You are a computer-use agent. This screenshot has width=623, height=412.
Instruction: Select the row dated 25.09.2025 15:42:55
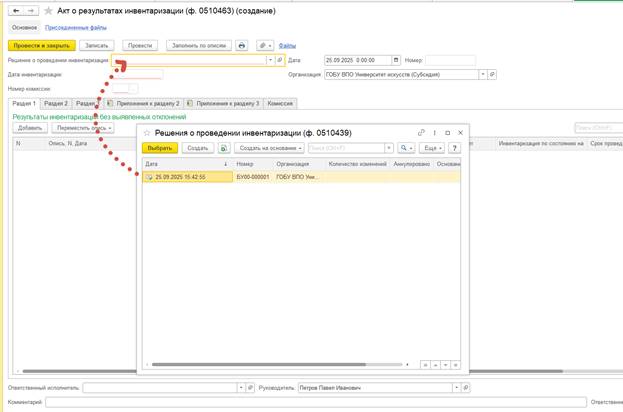point(301,177)
